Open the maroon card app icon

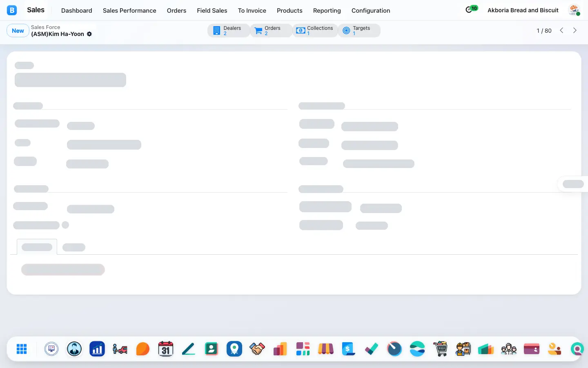(532, 349)
